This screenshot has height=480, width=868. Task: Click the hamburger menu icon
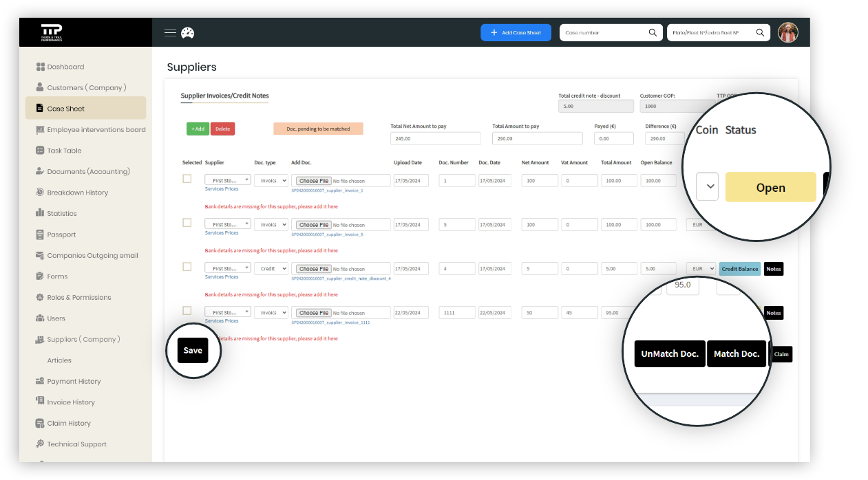point(170,32)
